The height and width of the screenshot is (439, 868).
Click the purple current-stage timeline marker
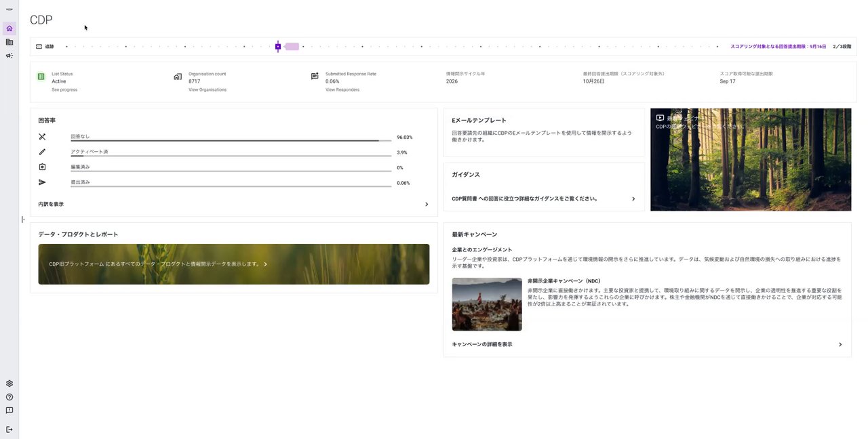(278, 47)
